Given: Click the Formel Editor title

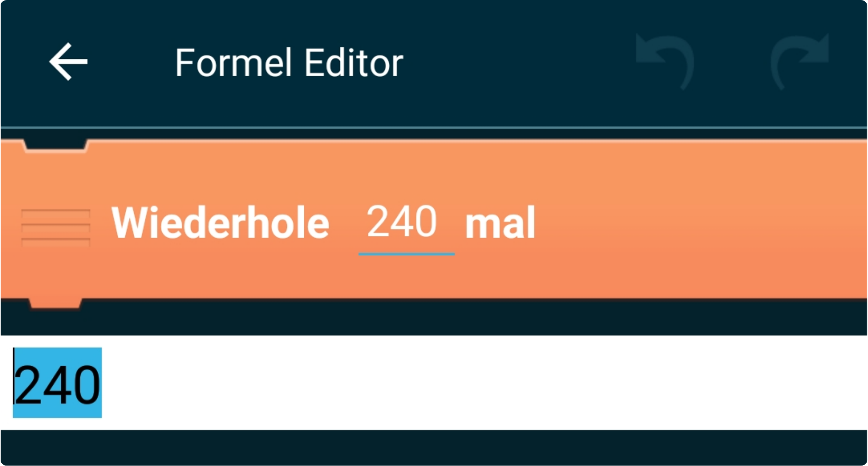Looking at the screenshot, I should 289,63.
